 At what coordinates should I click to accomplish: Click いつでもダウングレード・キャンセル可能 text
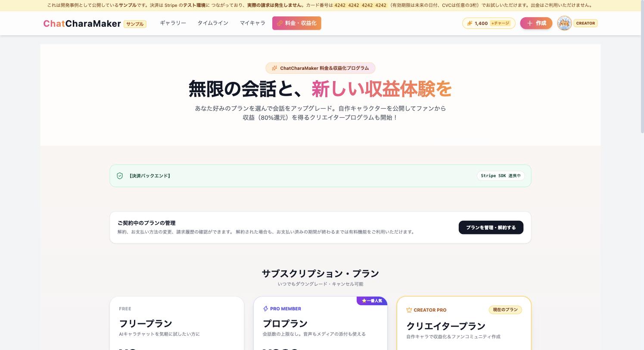click(320, 284)
